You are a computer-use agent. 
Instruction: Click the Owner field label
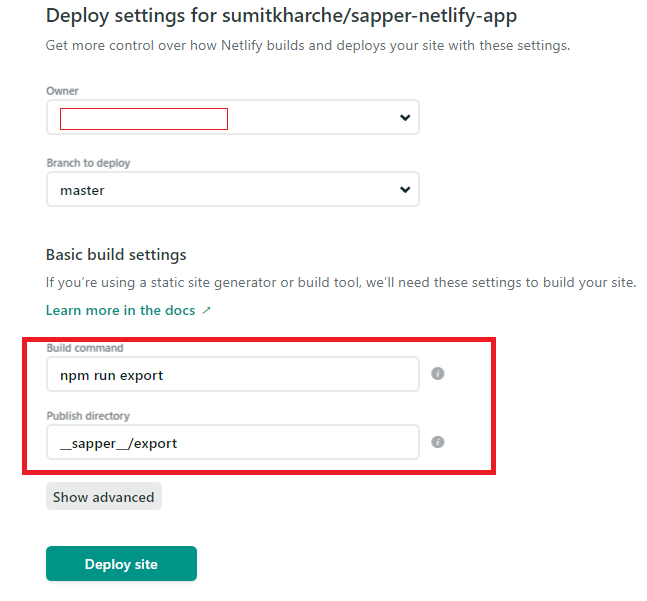[x=62, y=91]
